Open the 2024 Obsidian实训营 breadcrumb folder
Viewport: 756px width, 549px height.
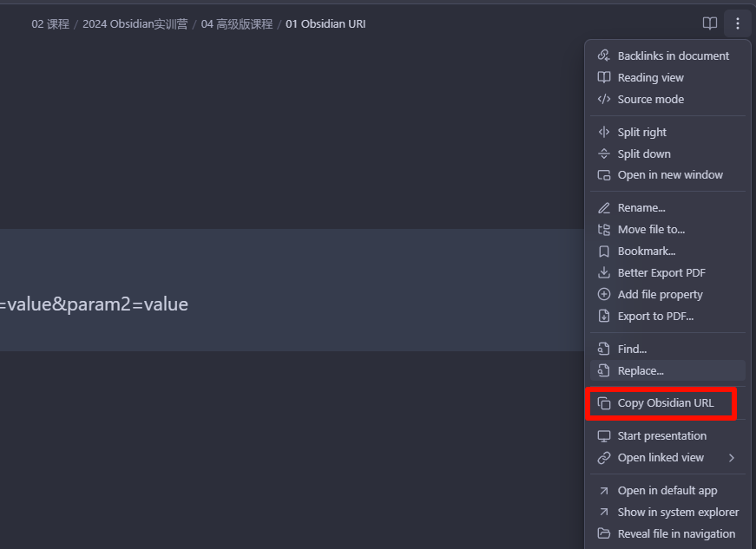coord(135,24)
